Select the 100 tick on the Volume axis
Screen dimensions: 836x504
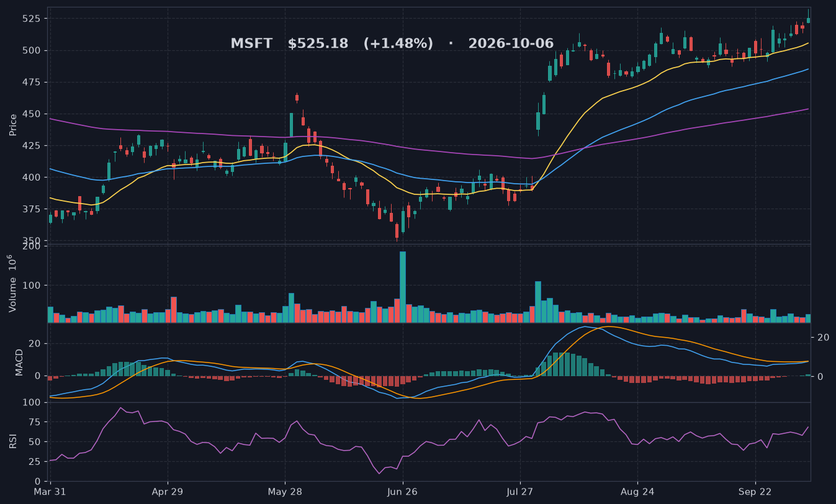tap(32, 286)
